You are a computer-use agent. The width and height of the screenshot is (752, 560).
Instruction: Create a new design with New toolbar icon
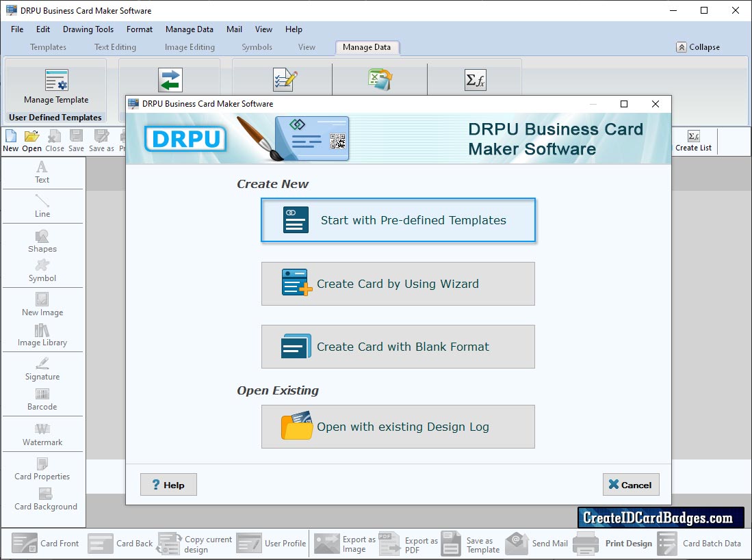[10, 141]
